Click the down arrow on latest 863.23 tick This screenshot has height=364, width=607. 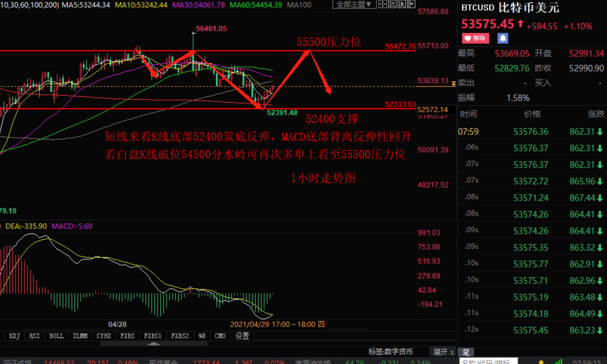coord(600,330)
